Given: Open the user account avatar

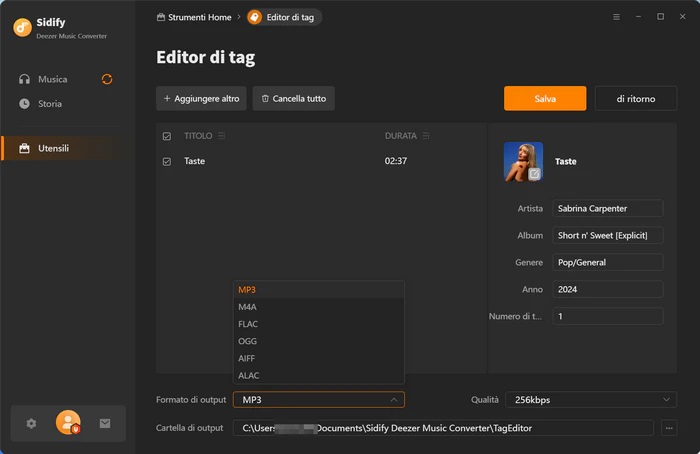Looking at the screenshot, I should (x=68, y=422).
